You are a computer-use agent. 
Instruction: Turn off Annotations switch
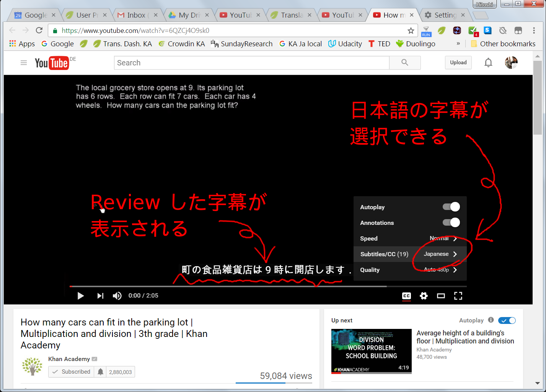click(451, 223)
